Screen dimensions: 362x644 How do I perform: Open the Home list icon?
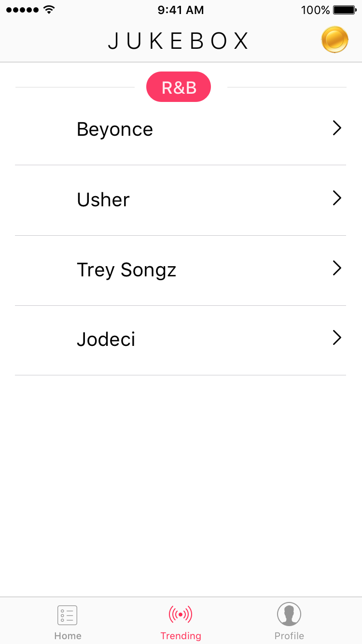tap(68, 615)
